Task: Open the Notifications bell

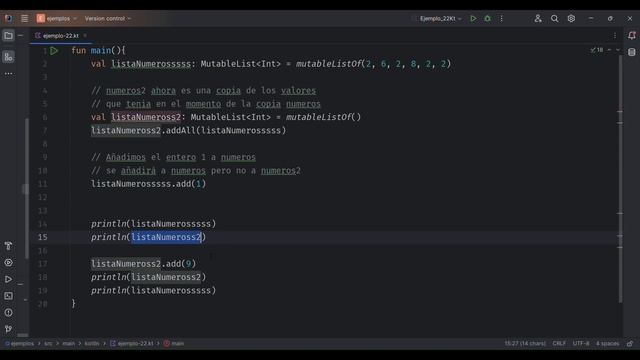Action: tap(632, 36)
